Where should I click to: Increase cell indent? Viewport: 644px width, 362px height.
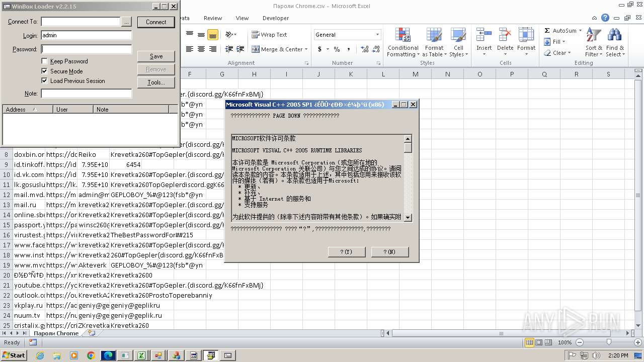click(x=240, y=49)
